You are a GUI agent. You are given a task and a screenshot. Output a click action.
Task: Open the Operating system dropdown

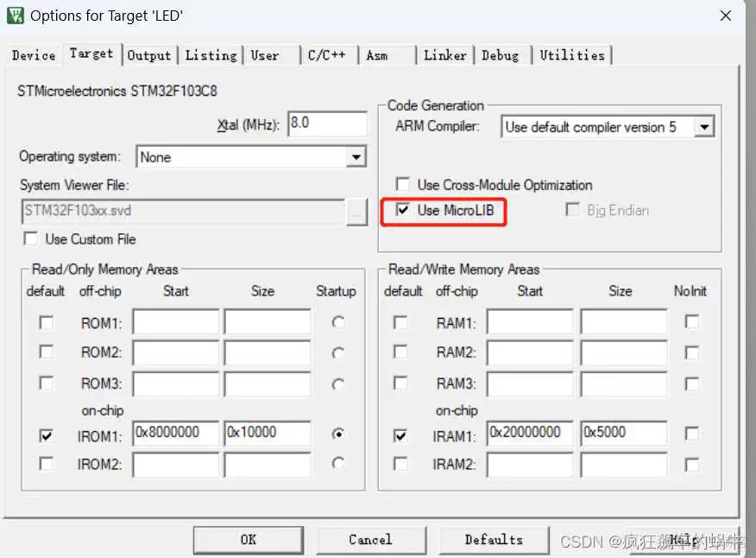click(356, 156)
